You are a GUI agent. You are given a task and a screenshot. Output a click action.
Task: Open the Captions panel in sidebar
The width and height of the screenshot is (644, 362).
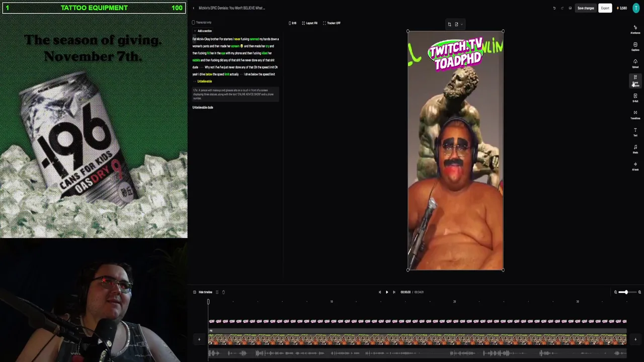[x=635, y=46]
